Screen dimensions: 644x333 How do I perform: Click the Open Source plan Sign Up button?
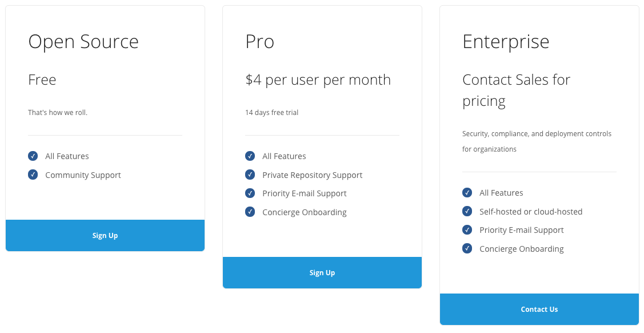point(105,236)
